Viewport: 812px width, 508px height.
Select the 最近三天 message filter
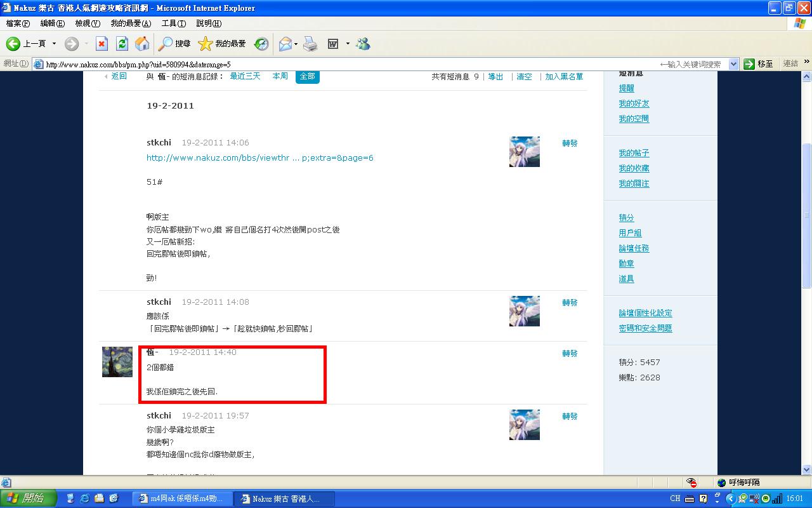tap(245, 76)
